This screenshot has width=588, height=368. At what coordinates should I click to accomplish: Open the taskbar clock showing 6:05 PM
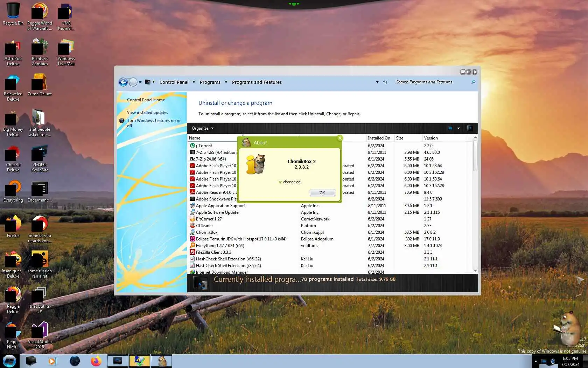click(570, 361)
